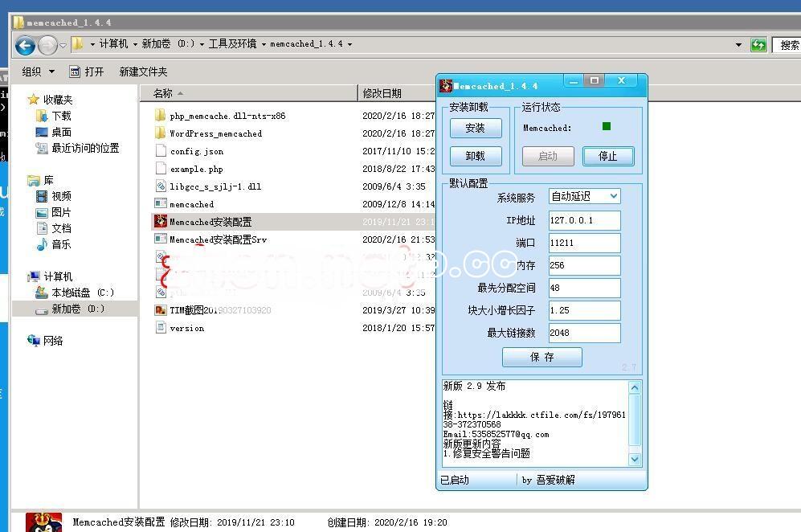Click the refresh icon next to address bar
The image size is (801, 532).
click(x=758, y=45)
